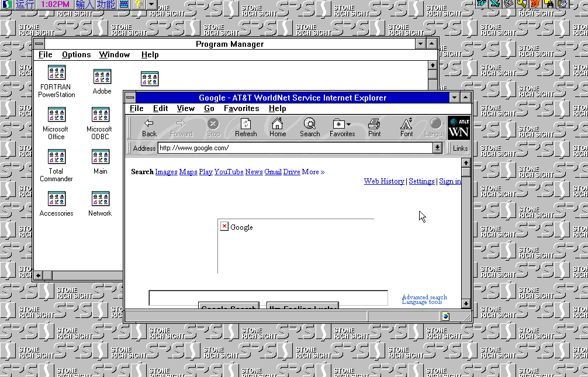588x377 pixels.
Task: Open Program Manager Options menu
Action: pos(77,55)
